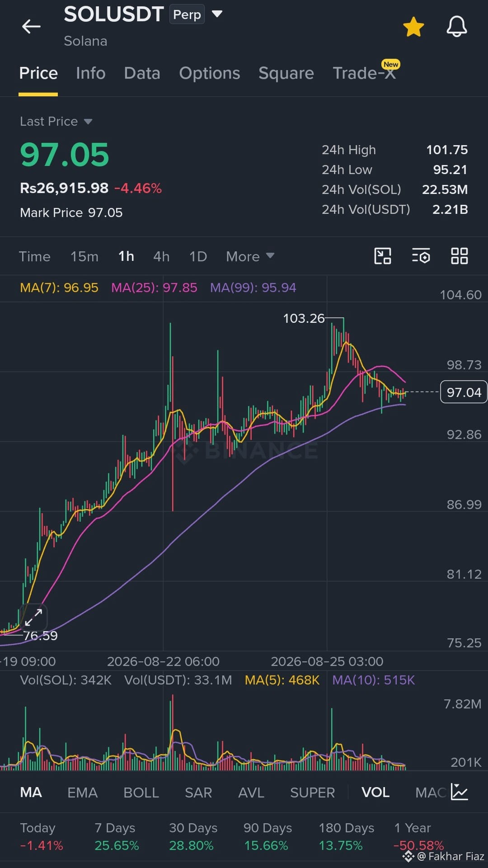The width and height of the screenshot is (488, 868).
Task: Tap the 24h Low value 95.21
Action: pyautogui.click(x=450, y=170)
